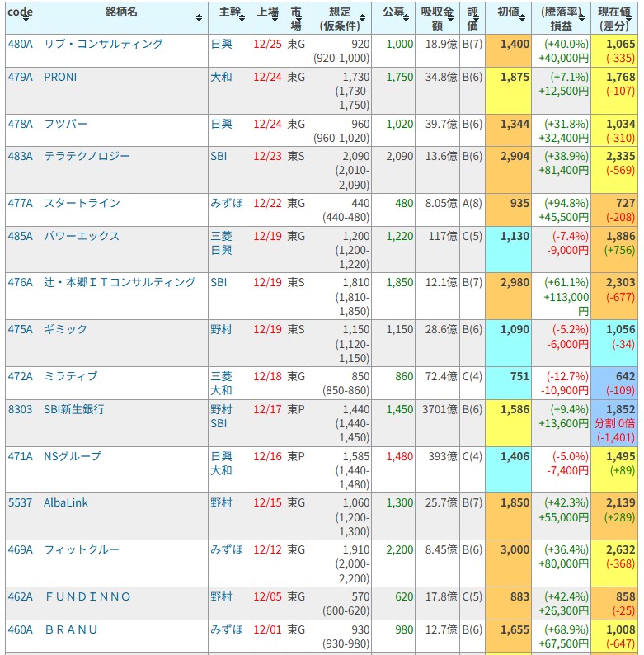Open パワーエックス company page
This screenshot has height=655, width=644.
pyautogui.click(x=82, y=236)
